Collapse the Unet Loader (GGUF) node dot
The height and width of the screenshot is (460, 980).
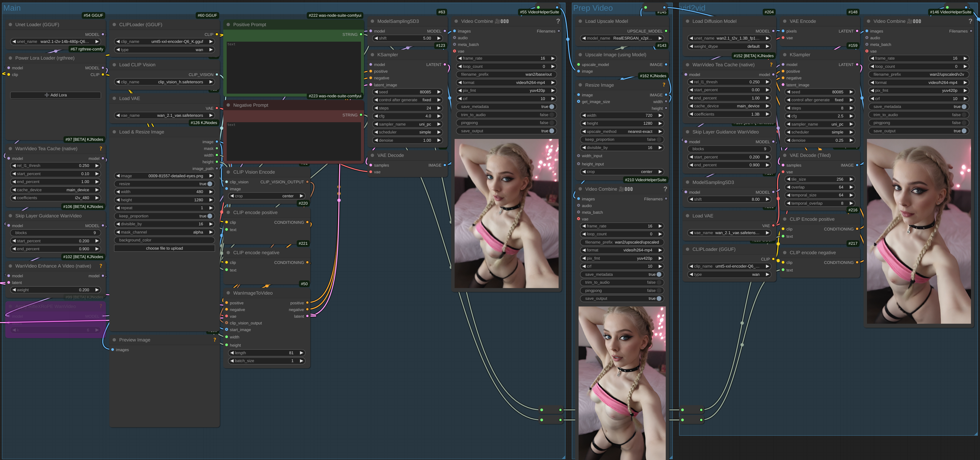(x=10, y=24)
